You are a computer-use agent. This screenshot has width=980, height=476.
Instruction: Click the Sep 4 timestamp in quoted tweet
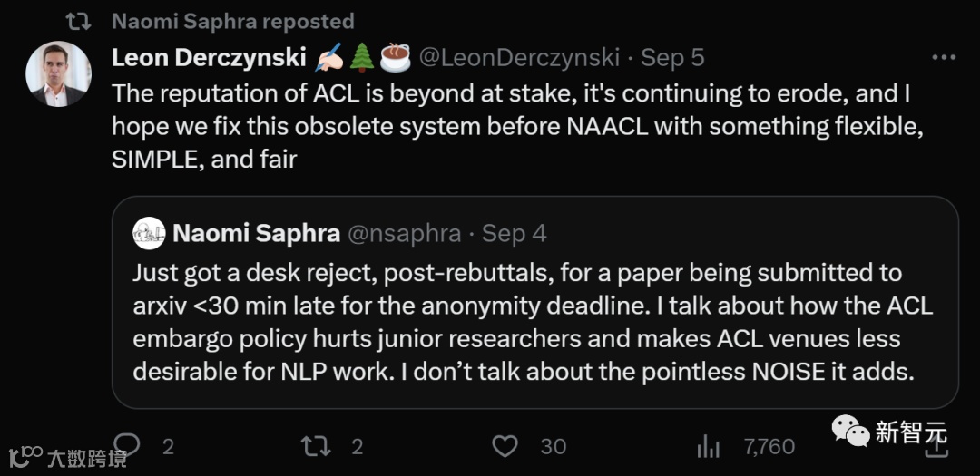coord(514,233)
